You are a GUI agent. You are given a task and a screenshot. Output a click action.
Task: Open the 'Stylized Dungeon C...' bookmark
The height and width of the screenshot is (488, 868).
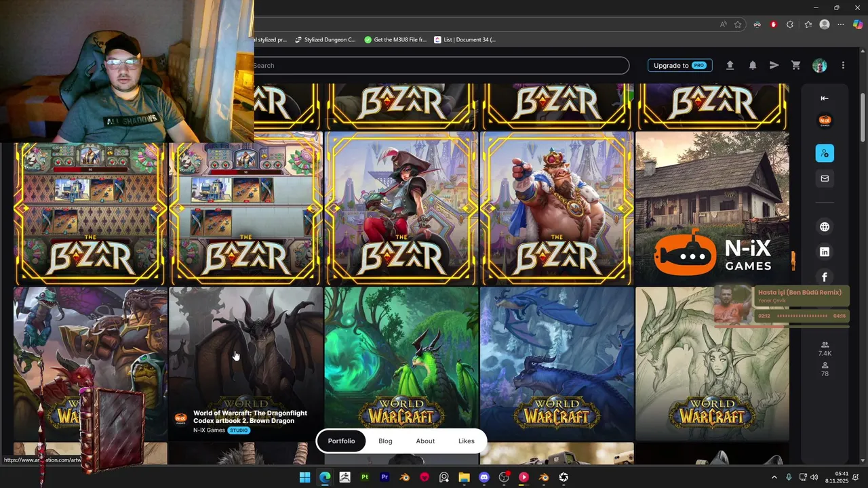click(x=325, y=40)
